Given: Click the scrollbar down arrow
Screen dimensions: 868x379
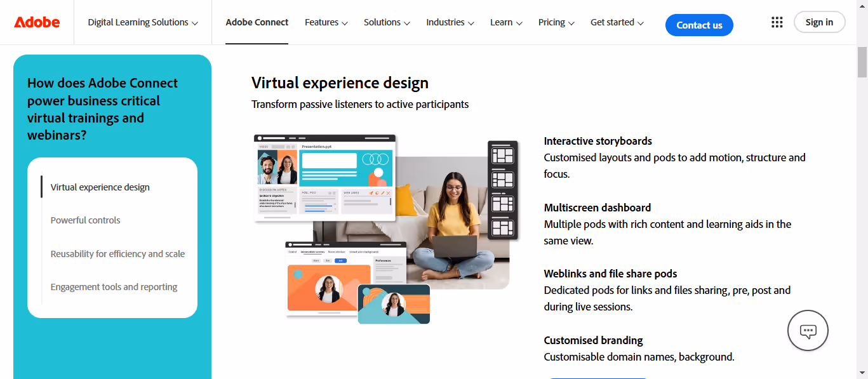Looking at the screenshot, I should click(x=862, y=373).
